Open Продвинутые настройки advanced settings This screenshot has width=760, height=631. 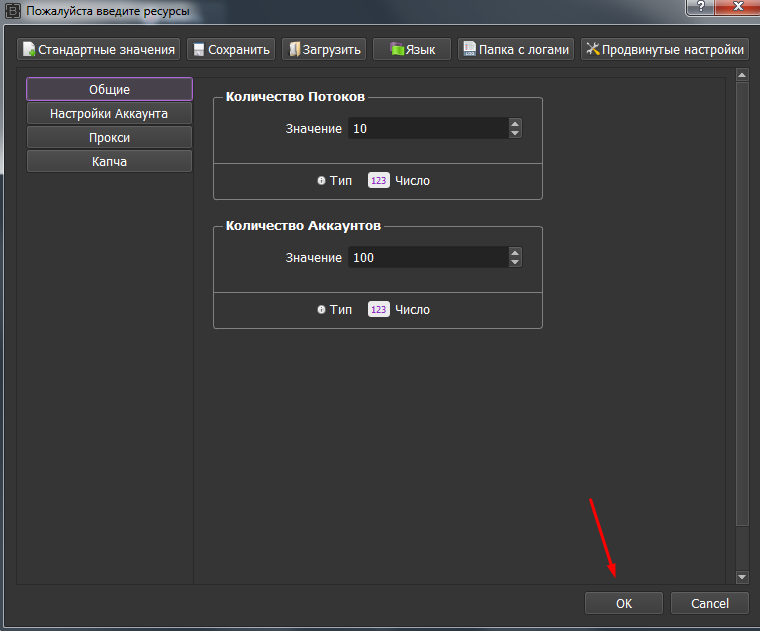tap(664, 49)
